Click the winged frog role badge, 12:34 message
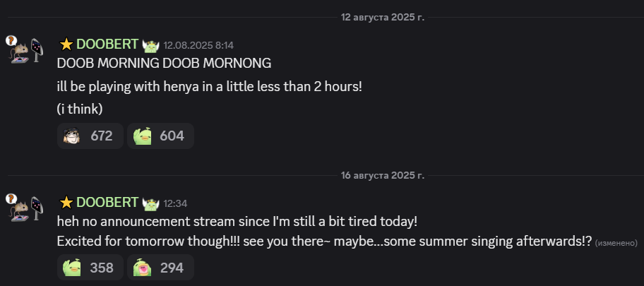644x286 pixels. click(x=151, y=203)
